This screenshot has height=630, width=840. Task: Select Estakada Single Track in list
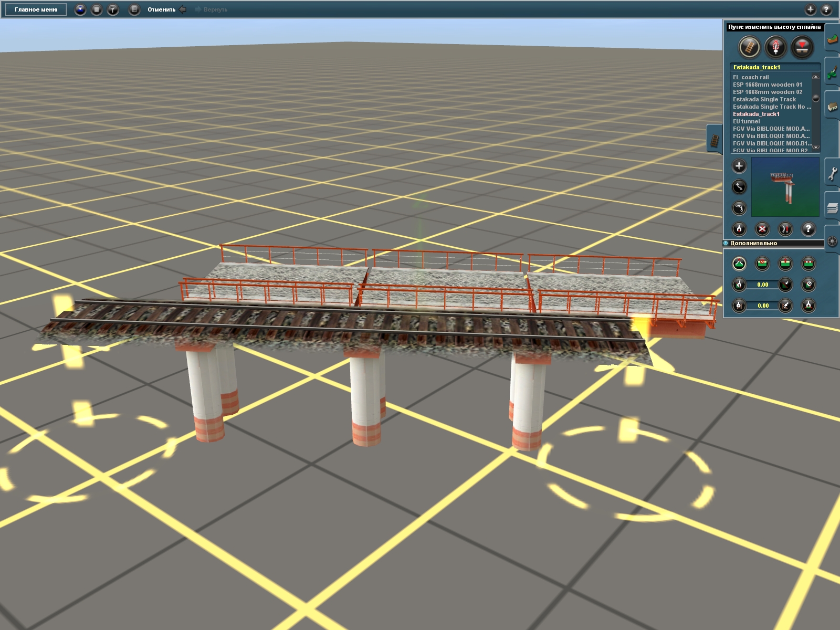click(764, 99)
